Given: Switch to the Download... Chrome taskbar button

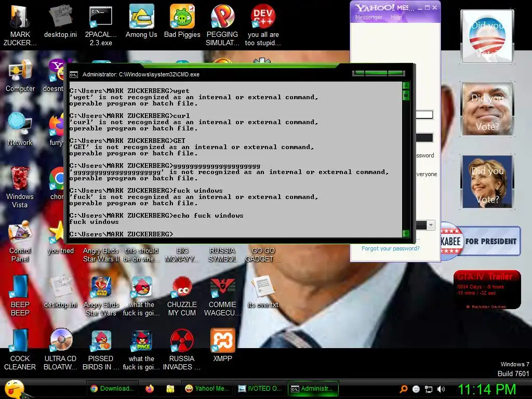Looking at the screenshot, I should 112,389.
